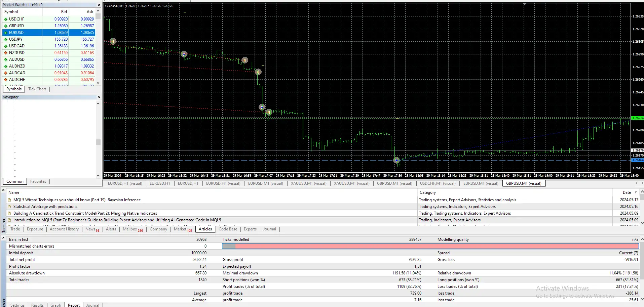The image size is (644, 307).
Task: Open the Candlestick Trend Constraint Model article
Action: [84, 213]
